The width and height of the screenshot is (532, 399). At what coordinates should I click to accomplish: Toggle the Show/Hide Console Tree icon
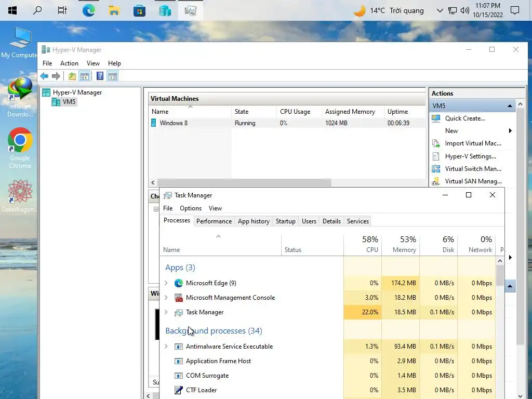coord(85,76)
